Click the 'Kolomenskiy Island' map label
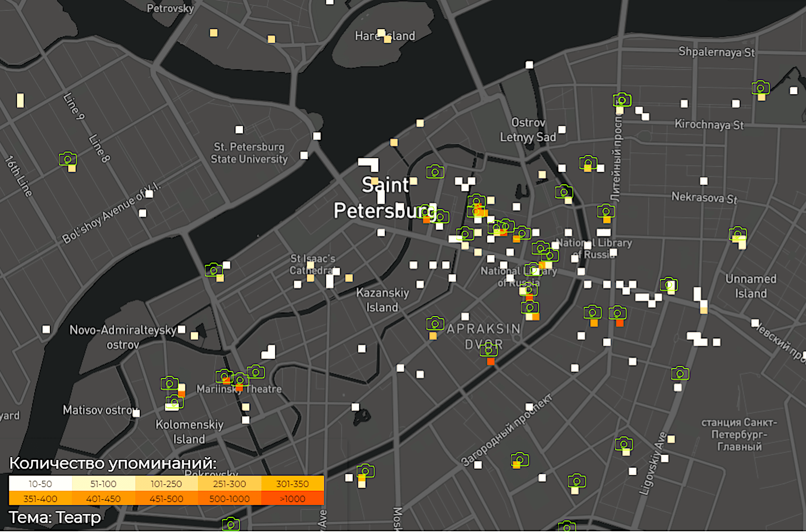The image size is (806, 532). 189,432
